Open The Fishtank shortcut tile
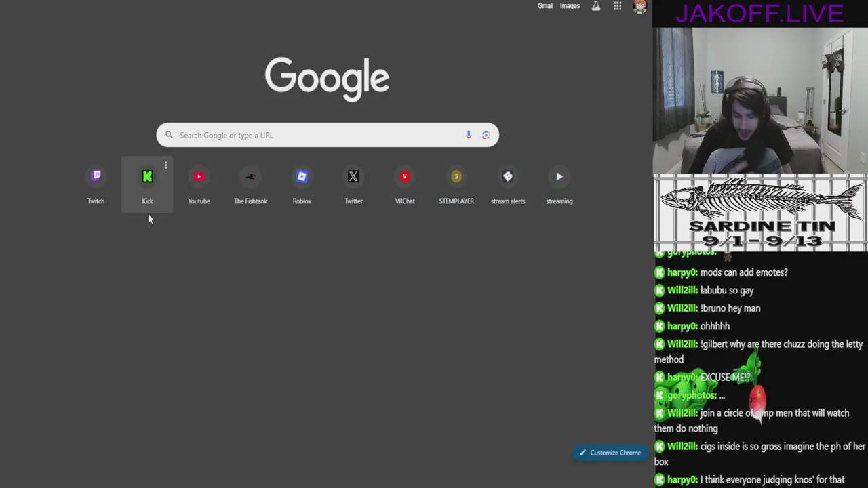Image resolution: width=868 pixels, height=488 pixels. [250, 184]
